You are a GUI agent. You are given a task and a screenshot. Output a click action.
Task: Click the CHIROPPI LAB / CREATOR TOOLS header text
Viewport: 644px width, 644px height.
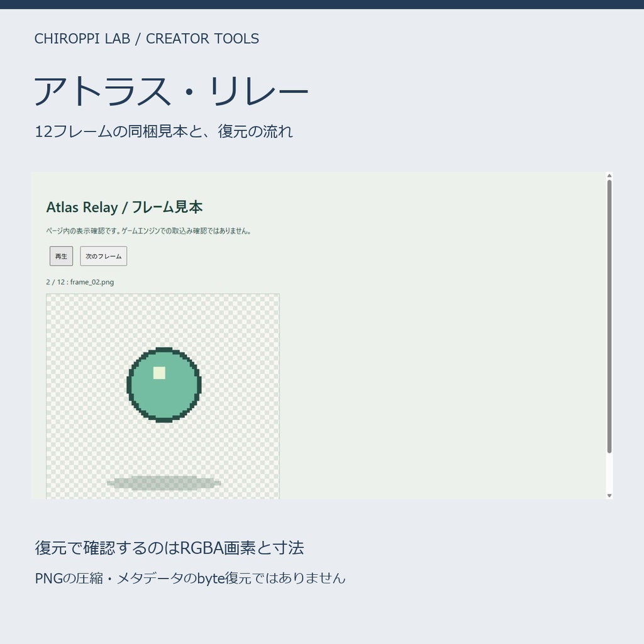coord(147,38)
